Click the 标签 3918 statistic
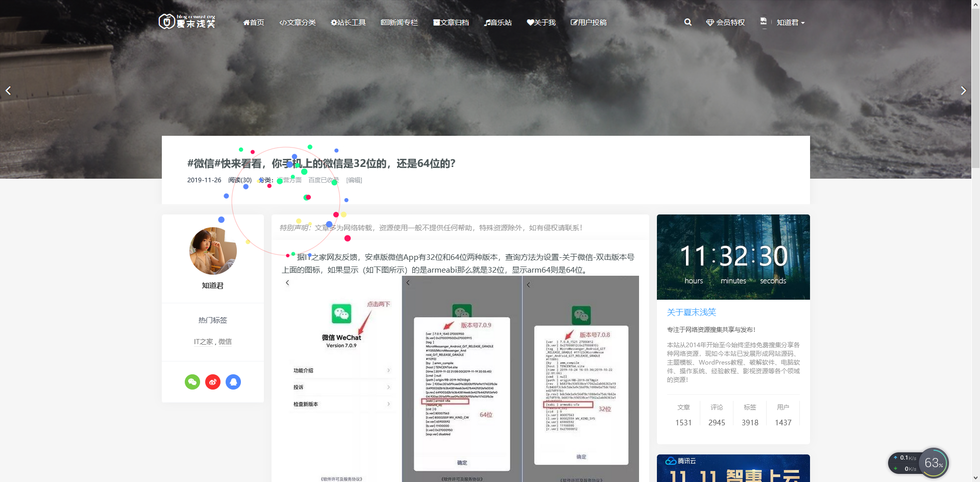980x482 pixels. pyautogui.click(x=750, y=415)
